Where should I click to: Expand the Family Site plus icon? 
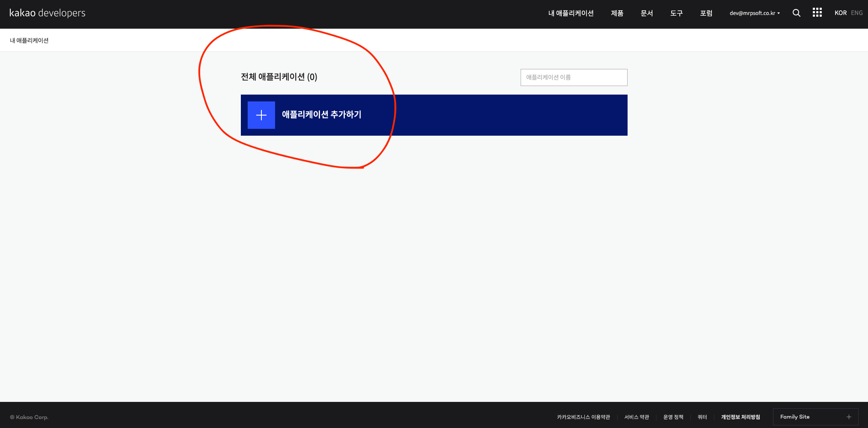[849, 417]
